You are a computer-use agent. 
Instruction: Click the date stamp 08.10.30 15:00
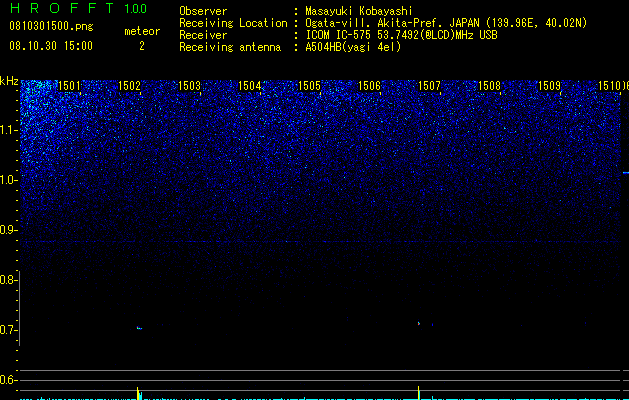(51, 46)
